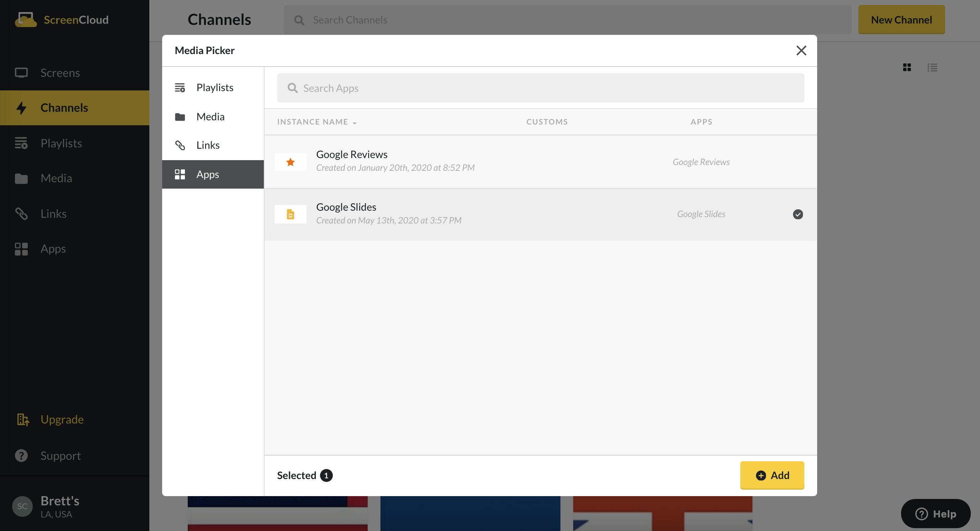This screenshot has height=531, width=980.
Task: Click Google Slides app type label
Action: 701,214
